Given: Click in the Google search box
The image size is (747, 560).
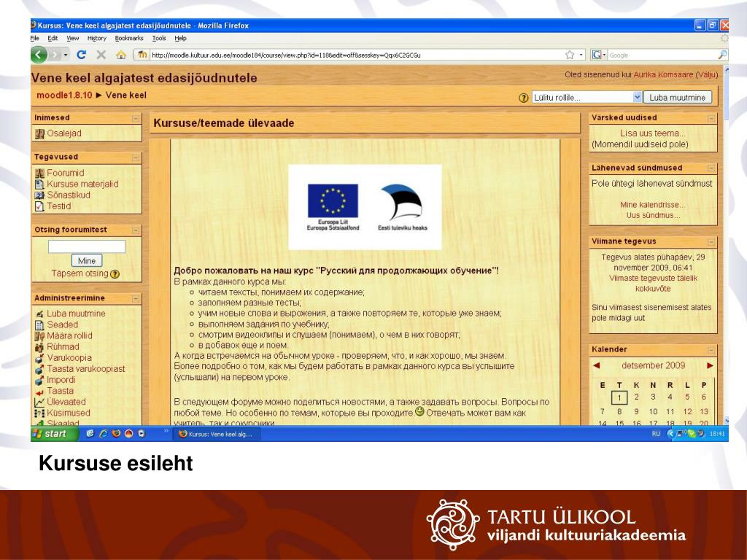Looking at the screenshot, I should 662,55.
